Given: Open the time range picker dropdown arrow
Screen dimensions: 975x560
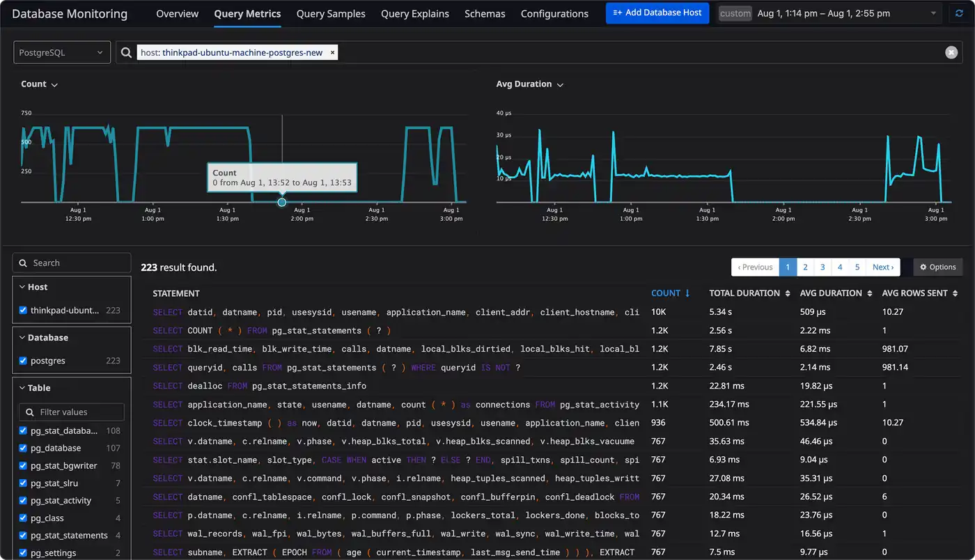Looking at the screenshot, I should tap(933, 13).
